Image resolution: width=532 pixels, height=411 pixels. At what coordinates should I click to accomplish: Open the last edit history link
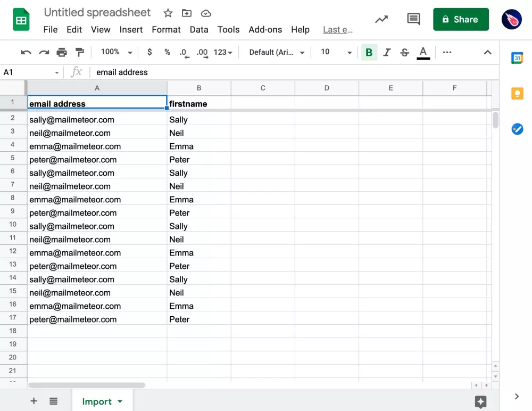click(x=338, y=30)
